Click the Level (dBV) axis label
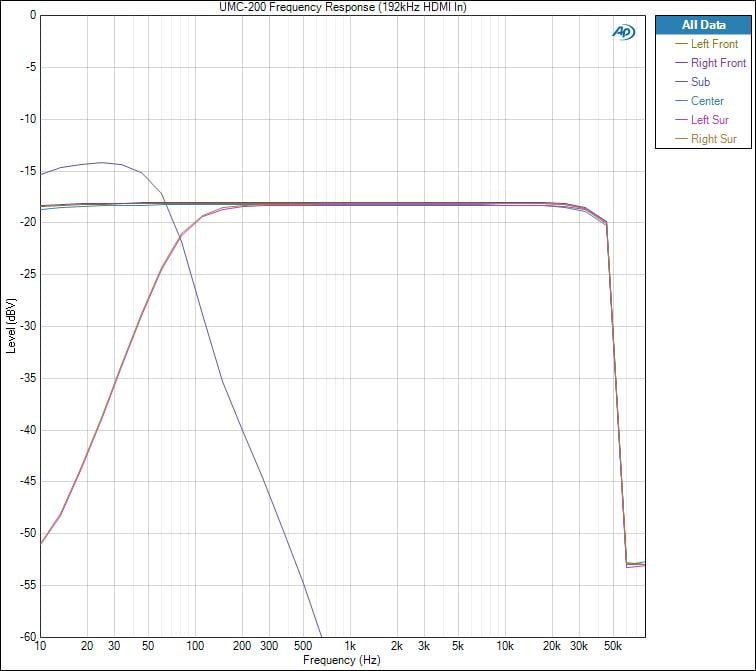Image resolution: width=756 pixels, height=671 pixels. [11, 326]
